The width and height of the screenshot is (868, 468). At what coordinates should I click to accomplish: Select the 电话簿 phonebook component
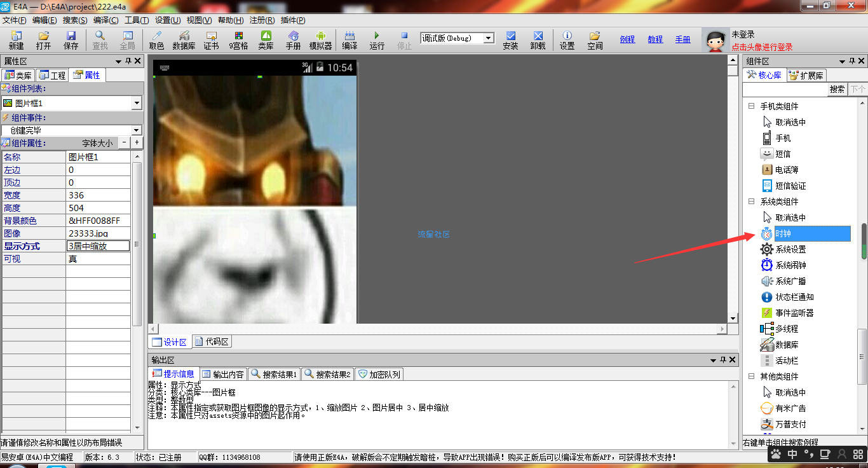click(780, 170)
